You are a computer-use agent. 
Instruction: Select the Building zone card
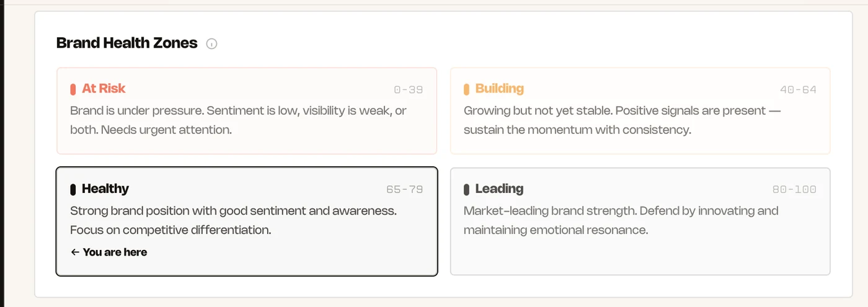click(640, 110)
